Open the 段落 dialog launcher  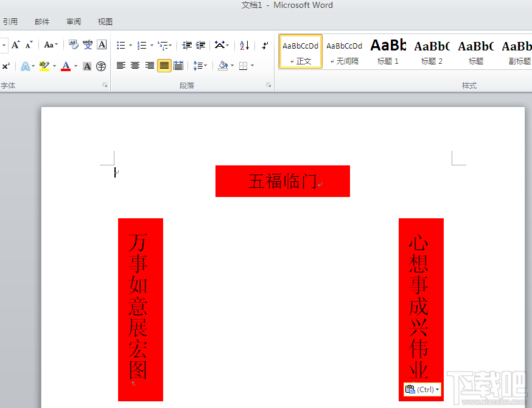click(269, 86)
